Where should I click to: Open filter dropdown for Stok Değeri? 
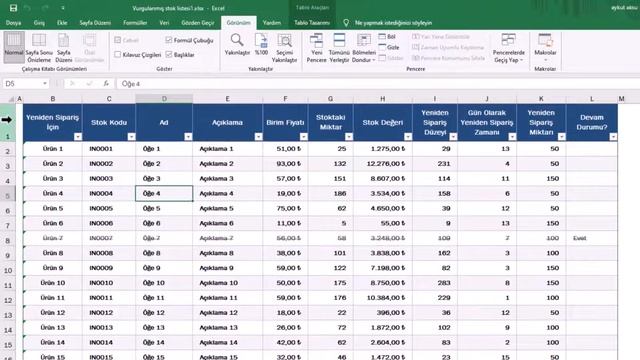[408, 137]
